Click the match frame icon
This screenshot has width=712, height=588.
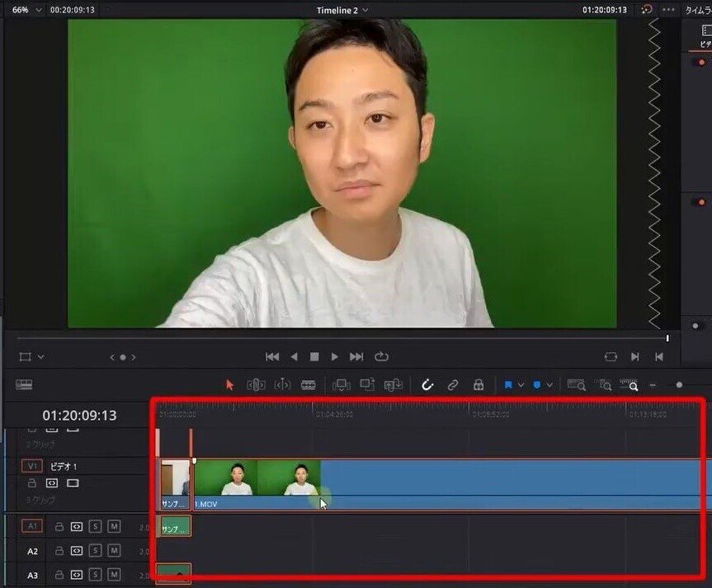[611, 357]
